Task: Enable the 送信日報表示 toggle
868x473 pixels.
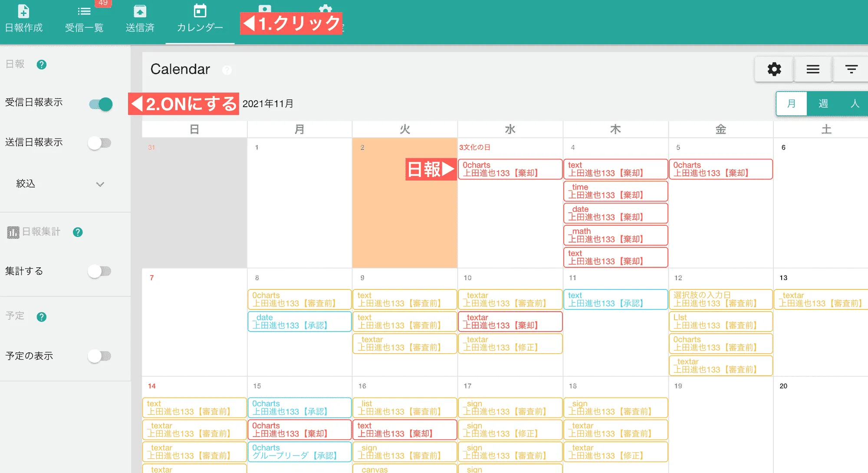Action: (99, 143)
